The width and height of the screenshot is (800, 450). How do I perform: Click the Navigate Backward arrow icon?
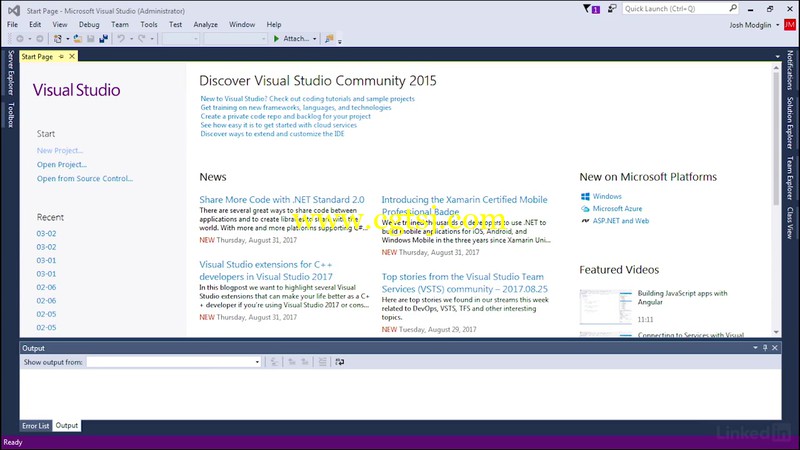tap(19, 39)
